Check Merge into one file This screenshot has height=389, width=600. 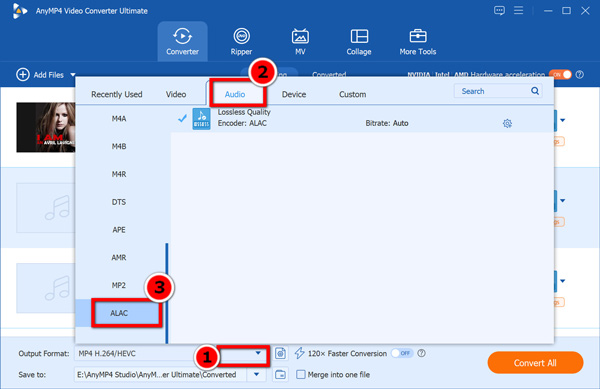pyautogui.click(x=301, y=374)
